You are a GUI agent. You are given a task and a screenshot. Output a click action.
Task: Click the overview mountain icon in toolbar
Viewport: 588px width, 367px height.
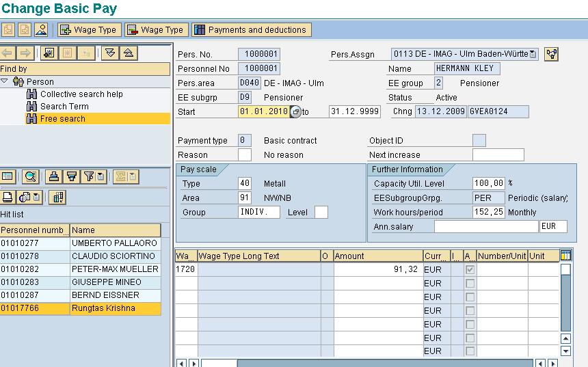coord(41,30)
